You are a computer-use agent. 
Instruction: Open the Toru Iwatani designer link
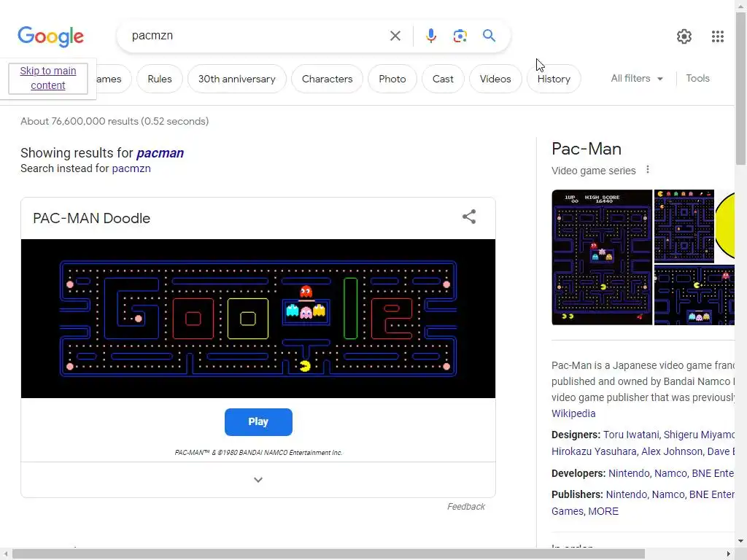point(631,435)
